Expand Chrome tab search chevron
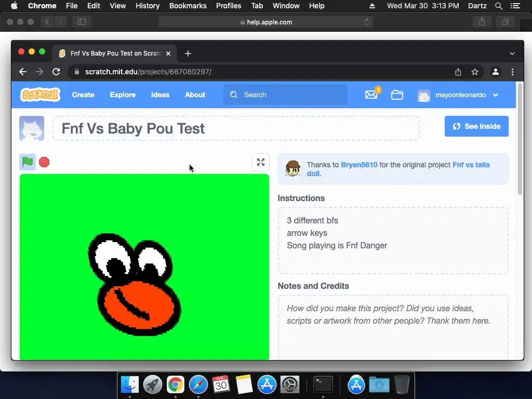 click(512, 54)
